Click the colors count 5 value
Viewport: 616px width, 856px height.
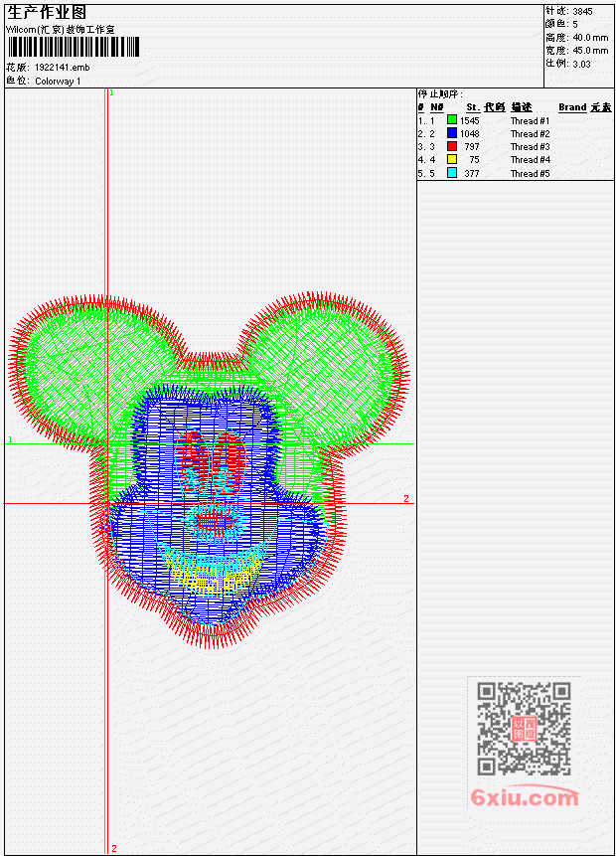pos(575,24)
